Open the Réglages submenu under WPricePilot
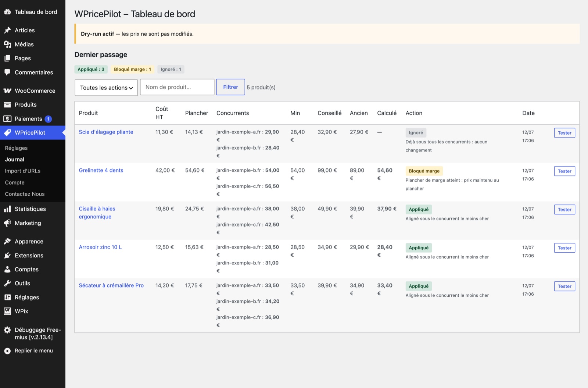The width and height of the screenshot is (588, 388). click(x=16, y=148)
